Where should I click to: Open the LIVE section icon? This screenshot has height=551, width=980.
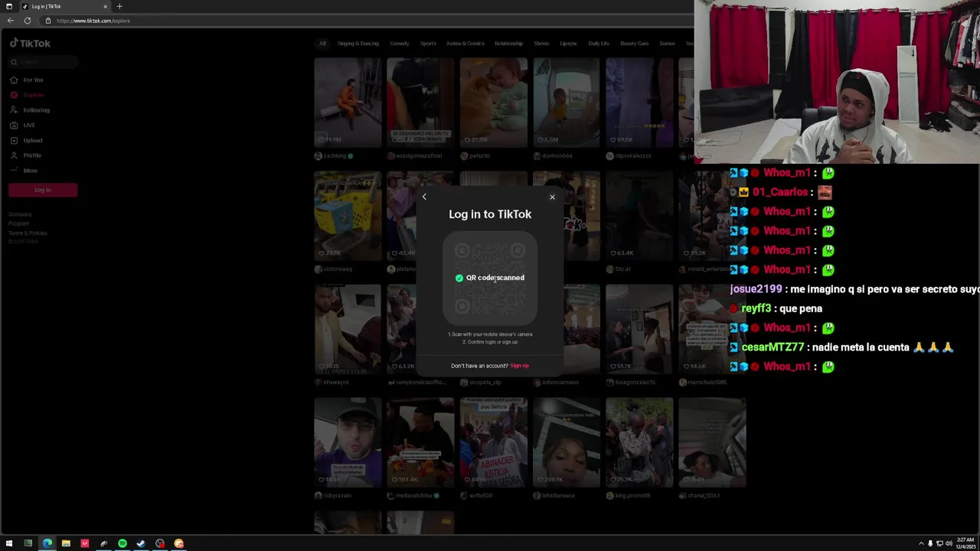click(x=14, y=125)
